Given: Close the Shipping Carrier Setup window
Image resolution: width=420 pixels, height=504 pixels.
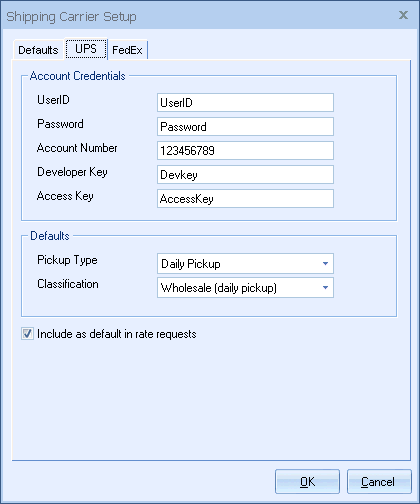Looking at the screenshot, I should pos(403,15).
